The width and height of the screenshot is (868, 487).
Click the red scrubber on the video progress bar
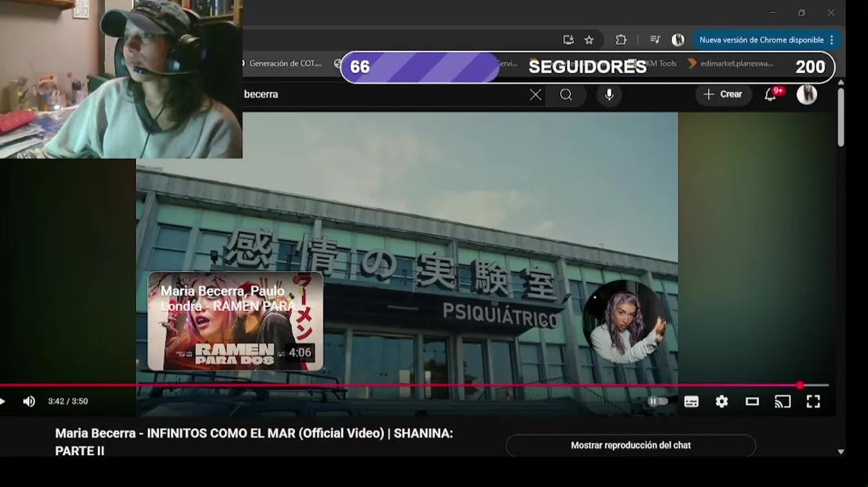pyautogui.click(x=800, y=386)
